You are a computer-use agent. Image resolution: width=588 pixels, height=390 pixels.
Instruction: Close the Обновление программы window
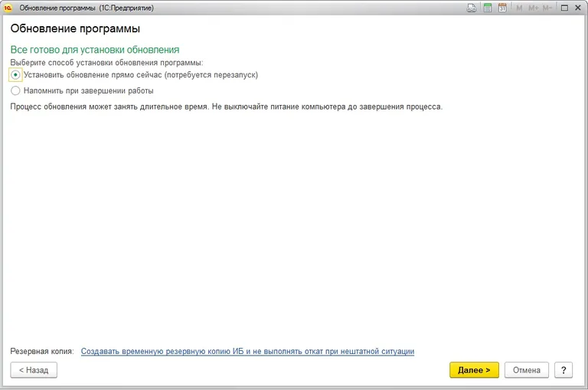click(578, 8)
